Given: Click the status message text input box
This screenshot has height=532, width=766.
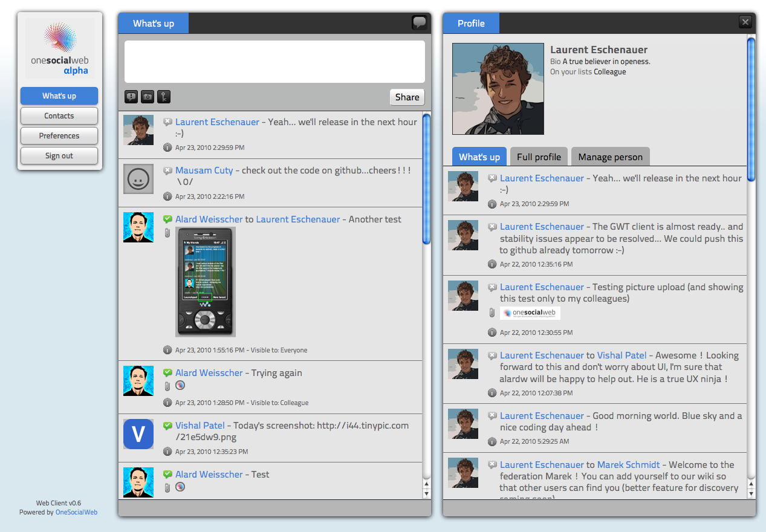Looking at the screenshot, I should (274, 62).
